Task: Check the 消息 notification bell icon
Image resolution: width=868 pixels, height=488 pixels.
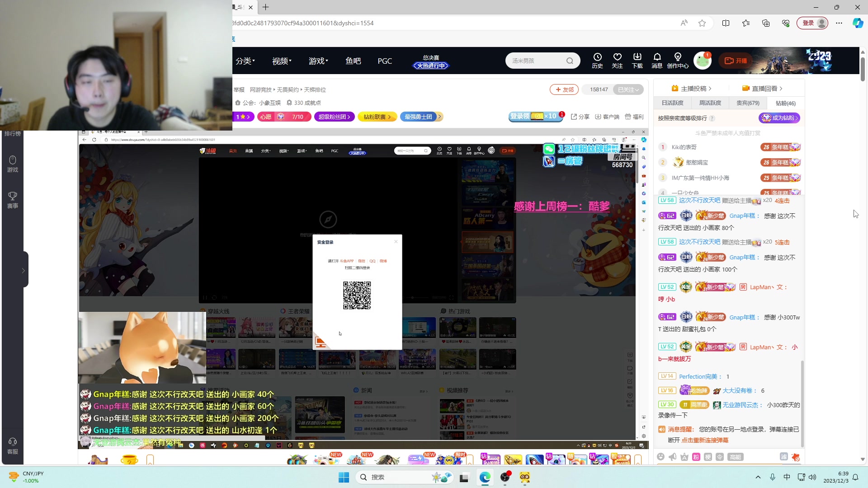Action: tap(657, 60)
